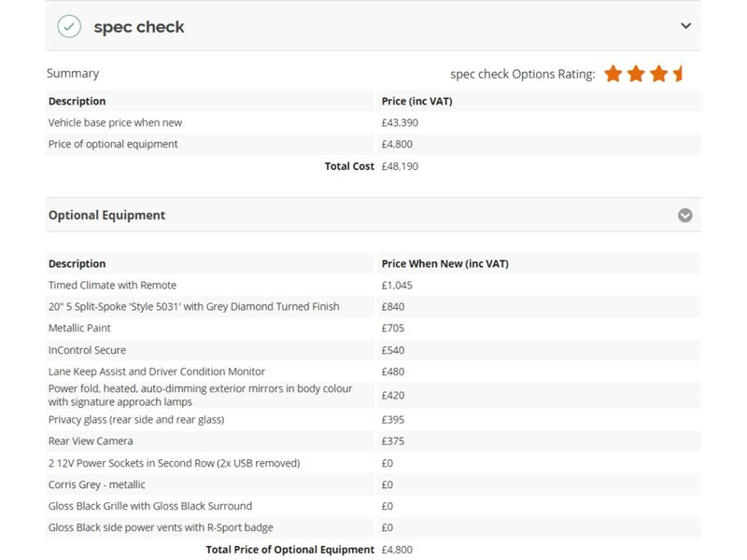
Task: Click the green checkmark icon beside spec check
Action: point(69,26)
